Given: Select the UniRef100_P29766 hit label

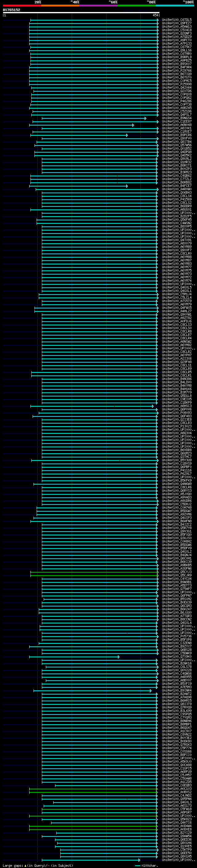Looking at the screenshot, I should pos(176,71).
